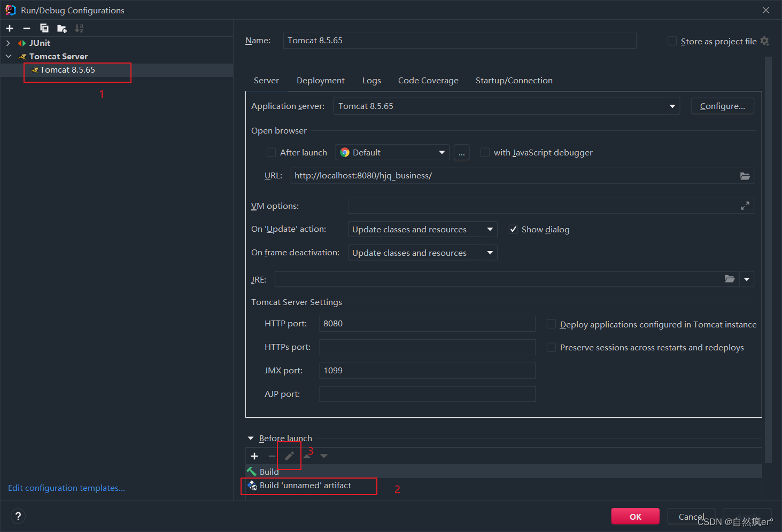This screenshot has width=782, height=532.
Task: Click Edit configuration templates link
Action: (66, 488)
